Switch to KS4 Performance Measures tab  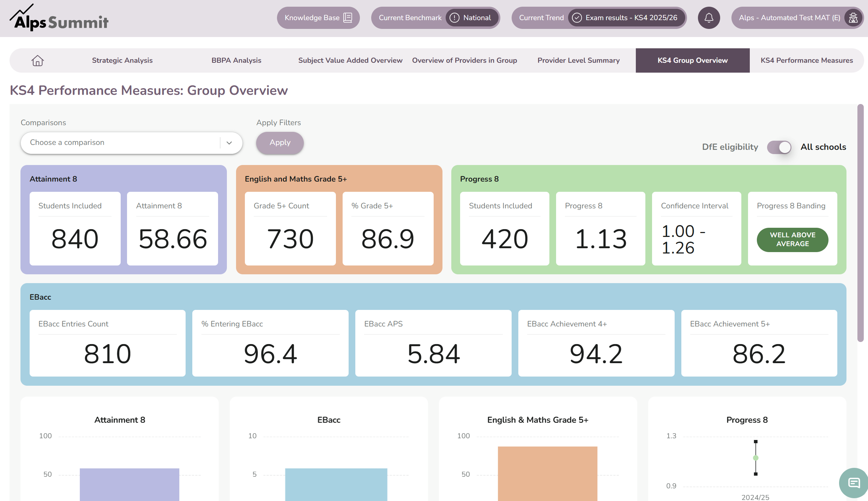point(807,60)
